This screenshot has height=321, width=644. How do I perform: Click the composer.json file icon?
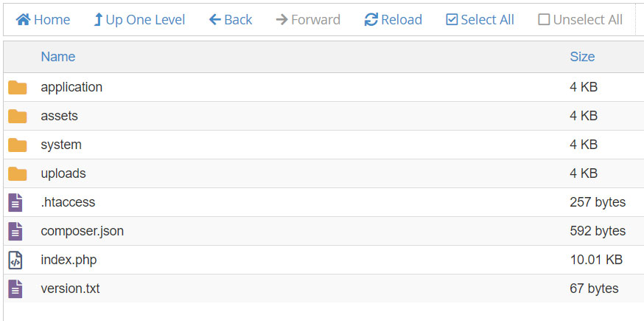pyautogui.click(x=15, y=231)
